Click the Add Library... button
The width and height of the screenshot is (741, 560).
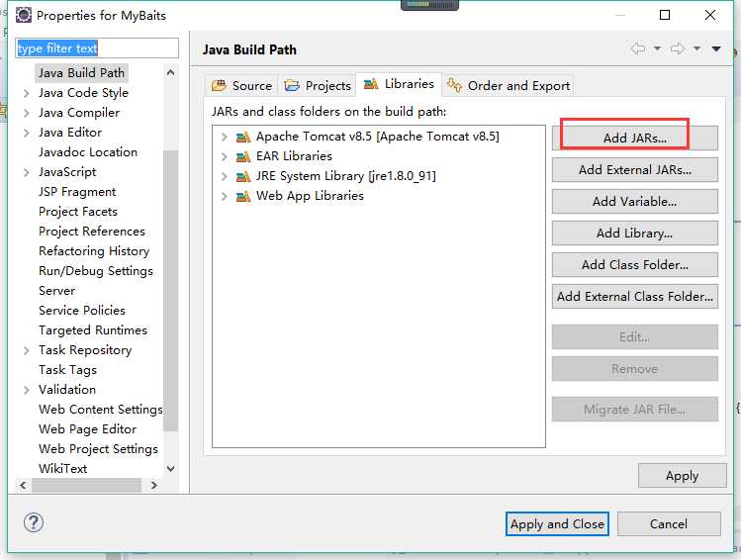click(x=635, y=233)
